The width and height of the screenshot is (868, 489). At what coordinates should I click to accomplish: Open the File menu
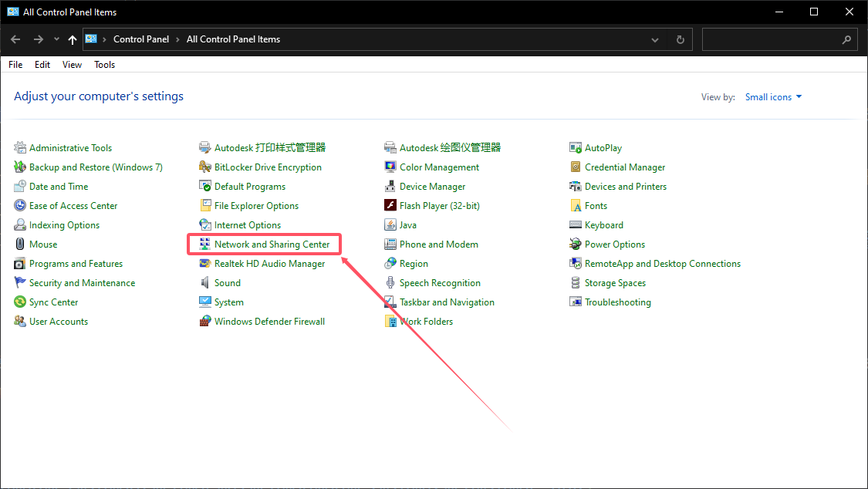coord(15,65)
